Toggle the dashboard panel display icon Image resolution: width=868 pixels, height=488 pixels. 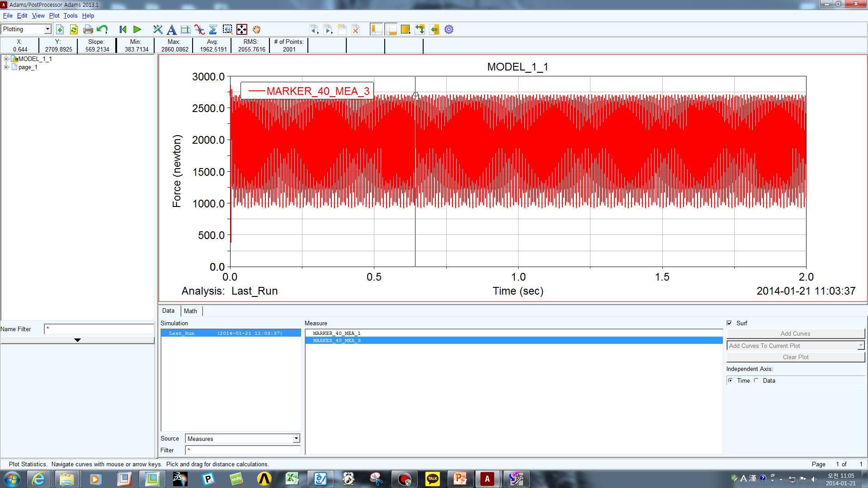pos(391,29)
